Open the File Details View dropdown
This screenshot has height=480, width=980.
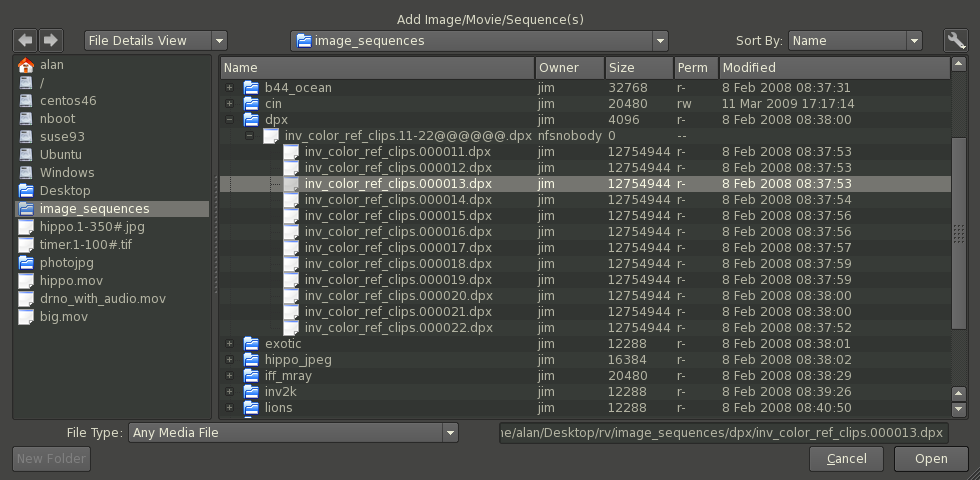(156, 41)
